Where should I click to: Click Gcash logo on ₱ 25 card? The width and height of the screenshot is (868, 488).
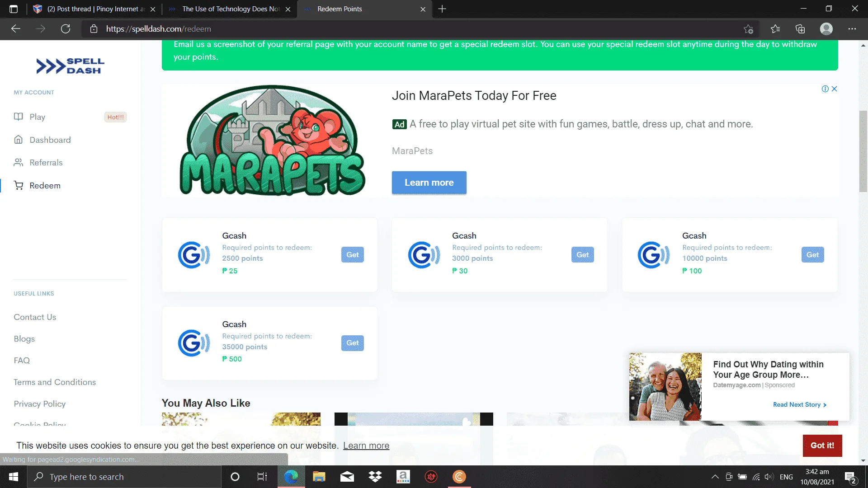(x=194, y=255)
